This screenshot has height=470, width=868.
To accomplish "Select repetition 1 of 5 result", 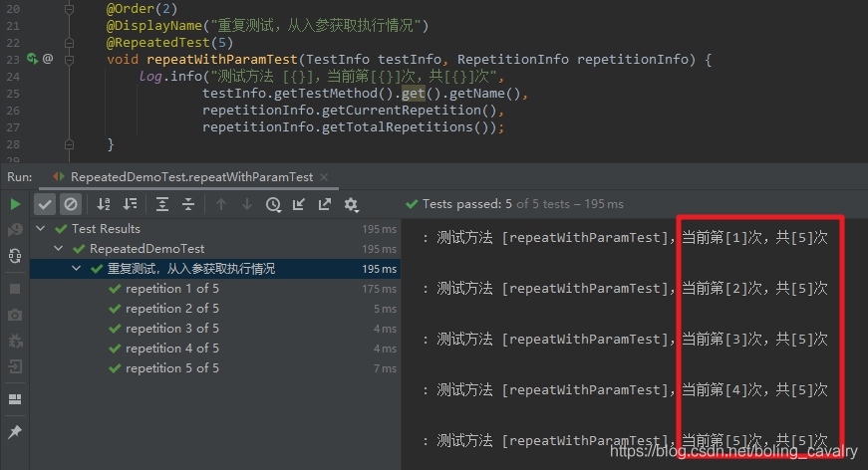I will [x=215, y=289].
